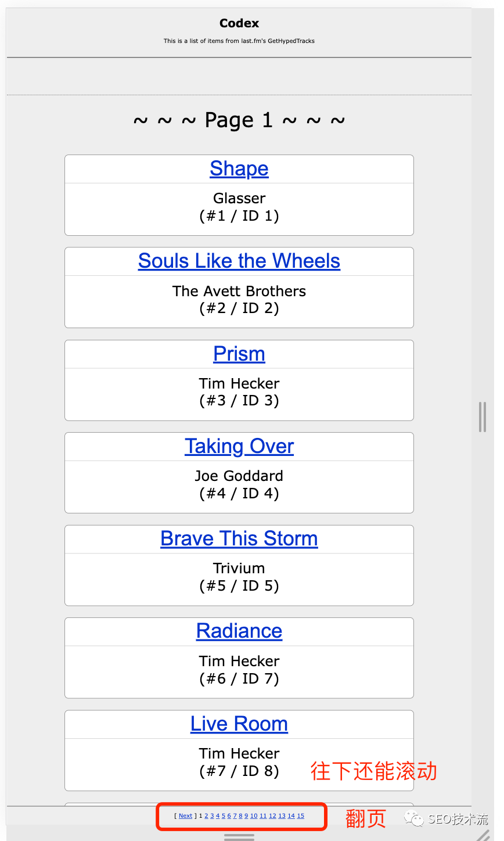Click the bottom-right corner resize grip

[x=483, y=835]
